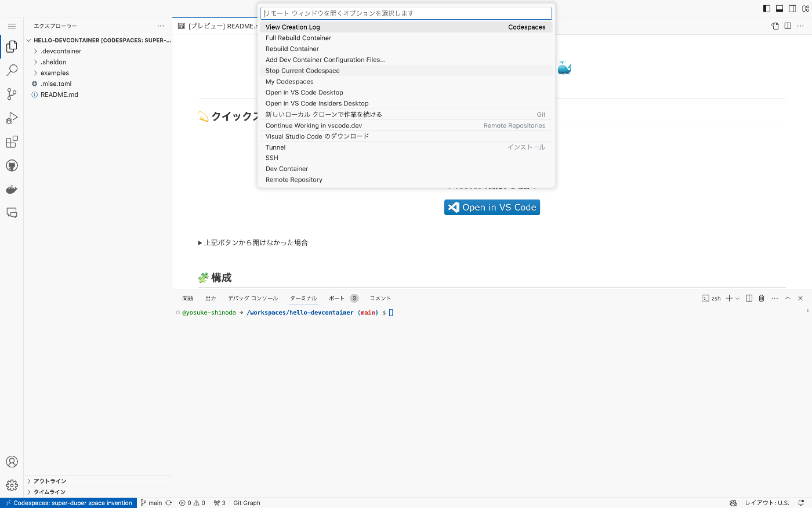Viewport: 812px width, 508px height.
Task: Open the Source Control view icon
Action: point(12,94)
